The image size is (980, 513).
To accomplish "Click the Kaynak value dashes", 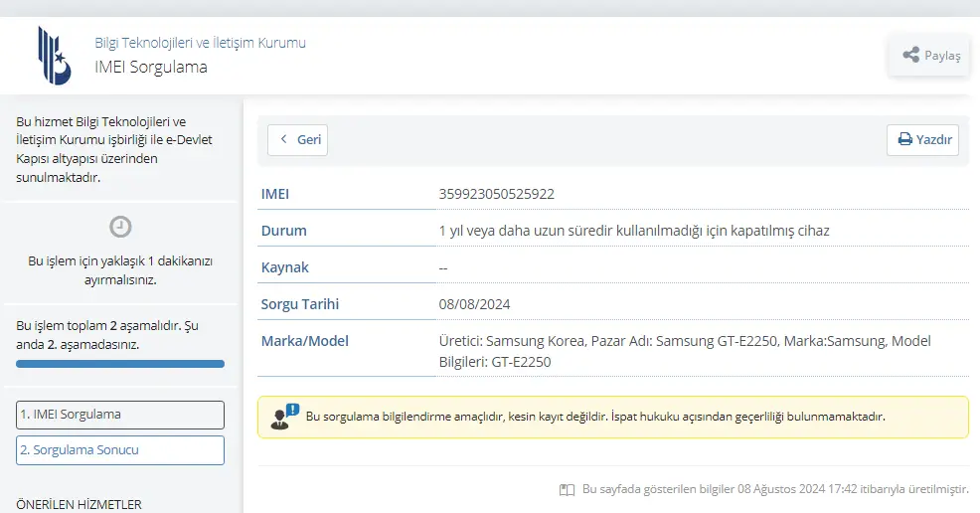I will click(443, 268).
